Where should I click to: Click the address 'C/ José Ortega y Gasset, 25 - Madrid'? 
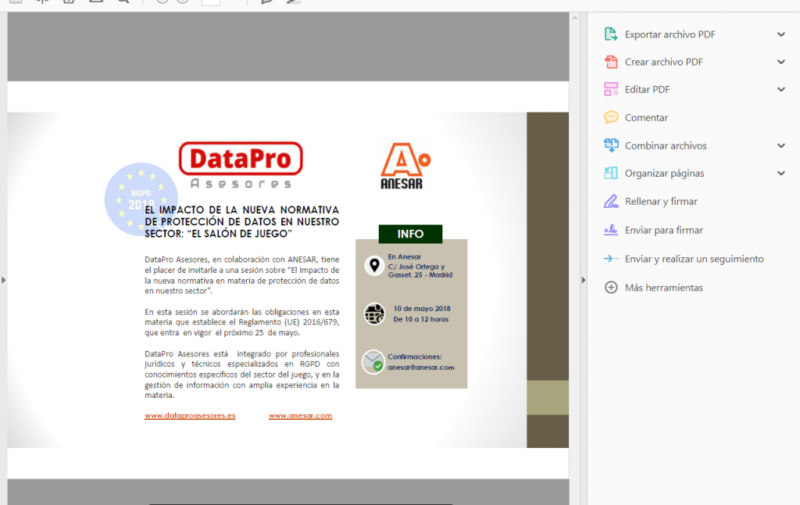[x=420, y=270]
